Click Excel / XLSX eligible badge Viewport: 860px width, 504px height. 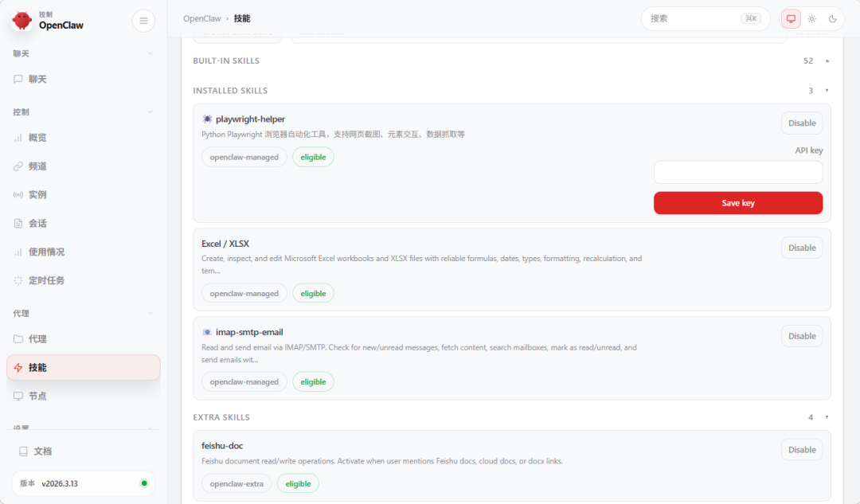click(x=313, y=294)
